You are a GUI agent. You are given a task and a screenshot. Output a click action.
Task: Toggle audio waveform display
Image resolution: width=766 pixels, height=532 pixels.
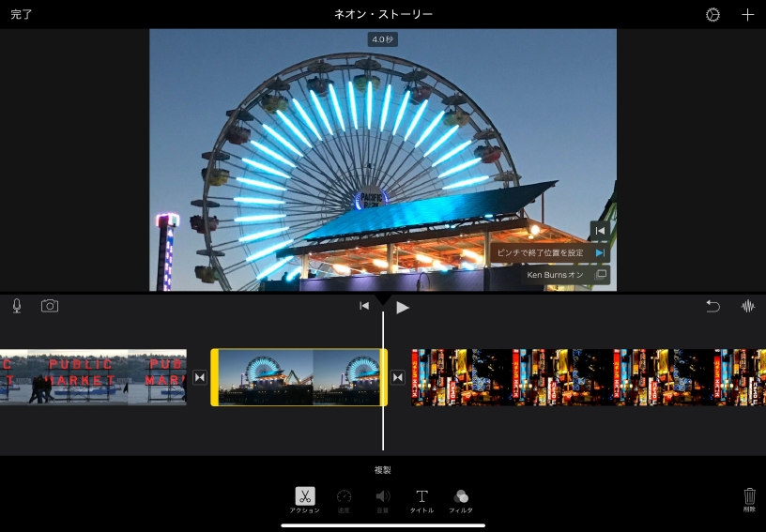tap(748, 306)
